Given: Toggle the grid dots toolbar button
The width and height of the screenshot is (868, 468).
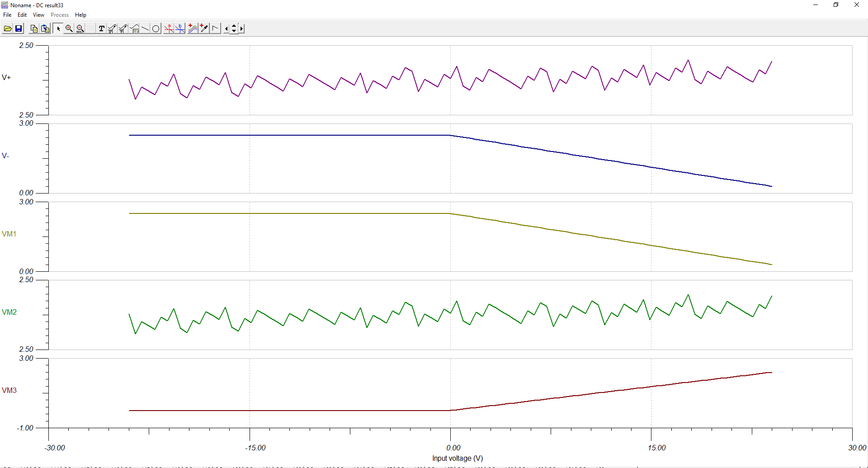Looking at the screenshot, I should pyautogui.click(x=91, y=28).
